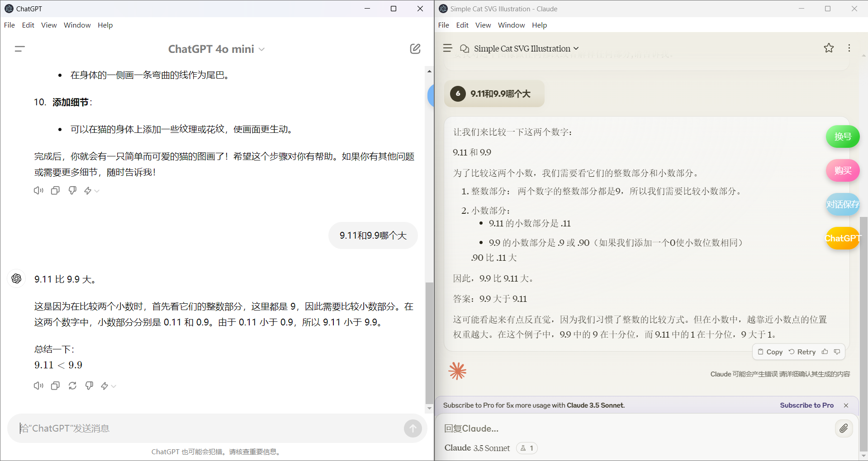This screenshot has height=461, width=868.
Task: Click the Claude starburst logo icon
Action: point(457,371)
